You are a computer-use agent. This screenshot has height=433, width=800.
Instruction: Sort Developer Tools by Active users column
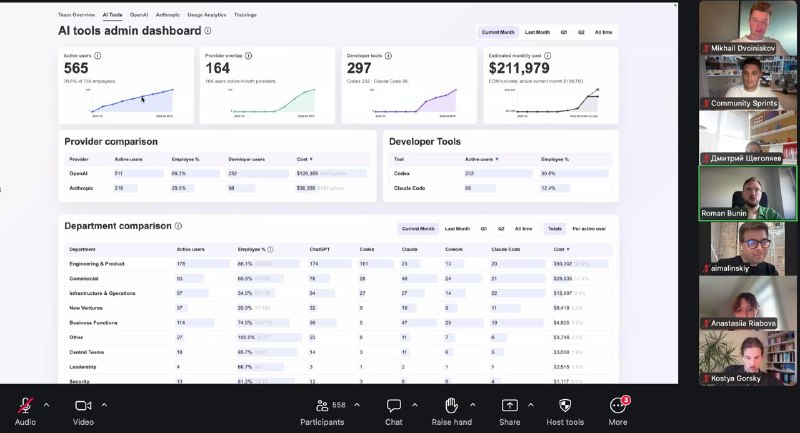[482, 159]
